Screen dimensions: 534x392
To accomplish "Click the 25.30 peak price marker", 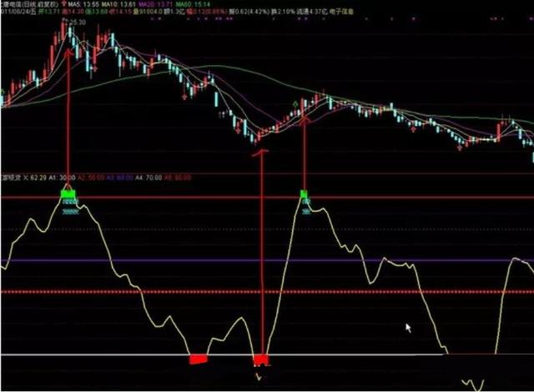I will tap(78, 23).
